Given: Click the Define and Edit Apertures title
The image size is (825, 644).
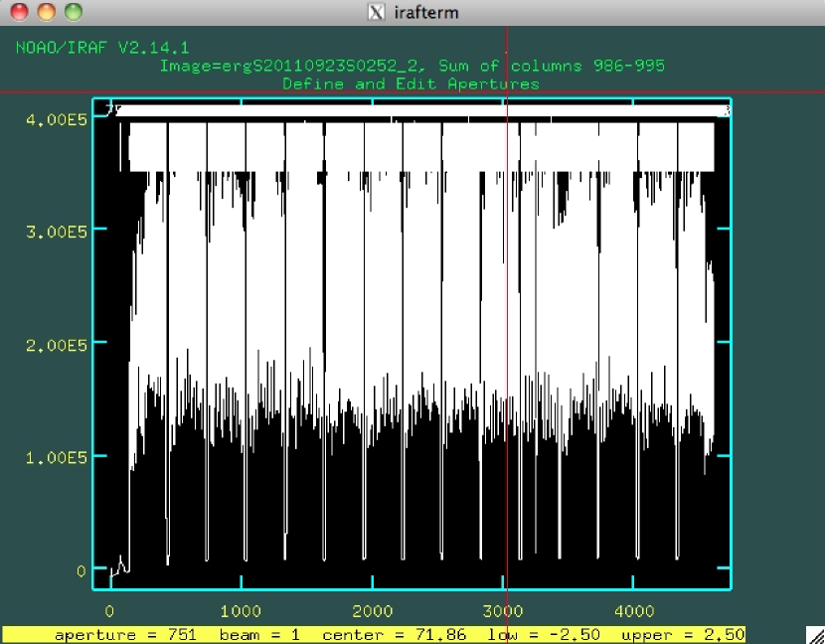Looking at the screenshot, I should [x=411, y=84].
